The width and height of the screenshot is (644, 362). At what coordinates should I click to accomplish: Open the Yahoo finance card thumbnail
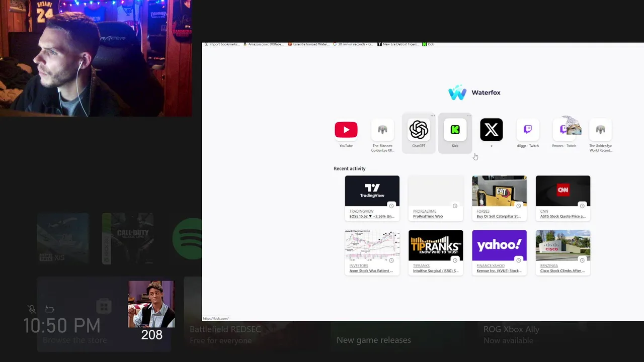[499, 245]
